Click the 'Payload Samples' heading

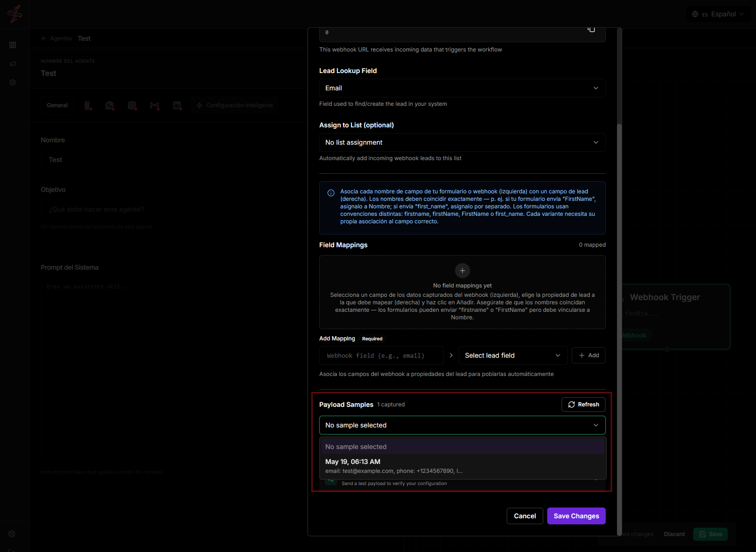click(x=346, y=405)
